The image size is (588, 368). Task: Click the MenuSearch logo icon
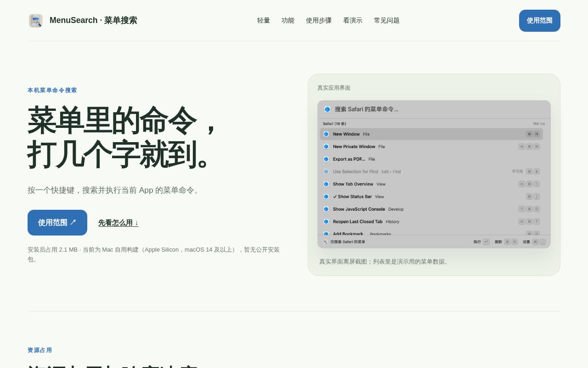coord(36,21)
